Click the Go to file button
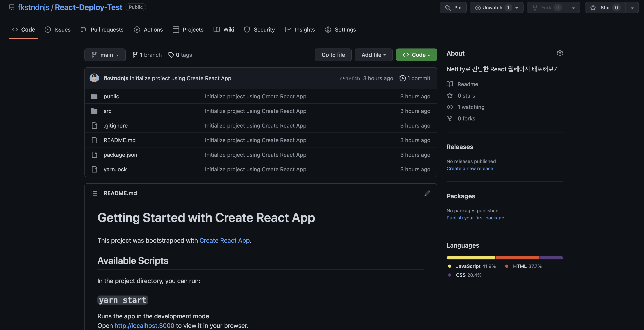This screenshot has width=644, height=330. pyautogui.click(x=333, y=55)
